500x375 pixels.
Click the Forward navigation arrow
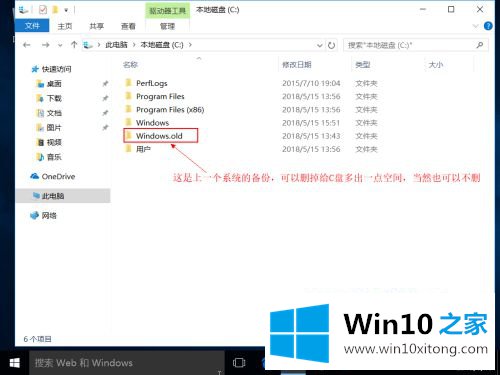tap(45, 45)
